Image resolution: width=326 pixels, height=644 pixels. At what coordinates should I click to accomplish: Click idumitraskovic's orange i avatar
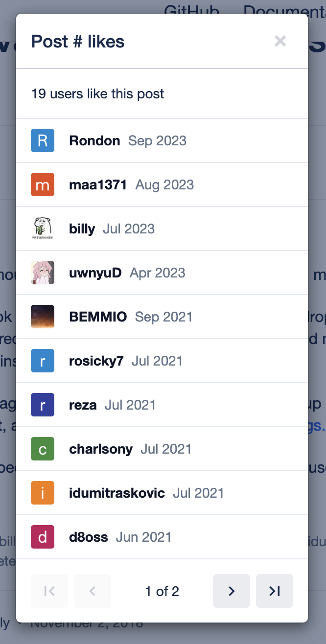[x=43, y=493]
